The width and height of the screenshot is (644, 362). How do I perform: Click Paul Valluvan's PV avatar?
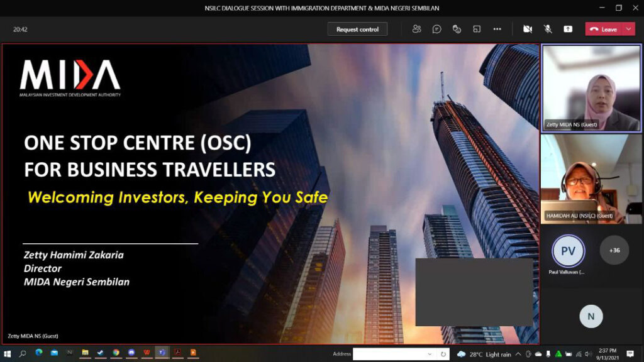[x=568, y=251]
